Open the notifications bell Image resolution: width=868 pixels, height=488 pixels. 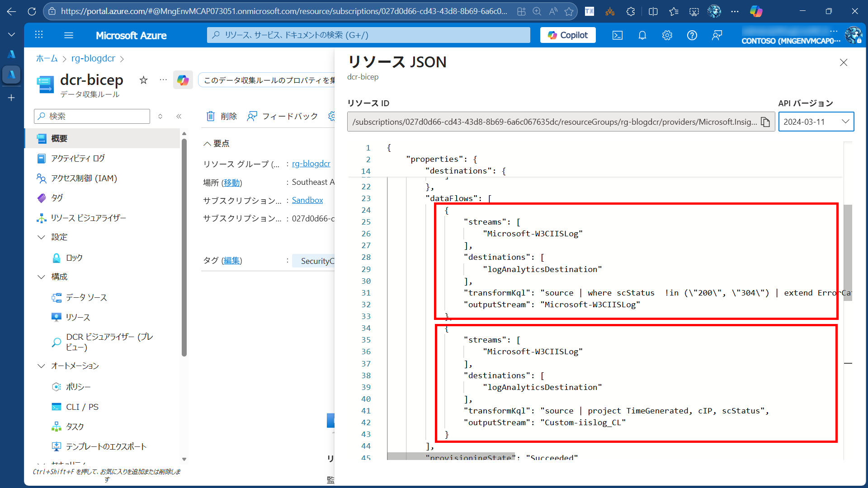(x=642, y=35)
